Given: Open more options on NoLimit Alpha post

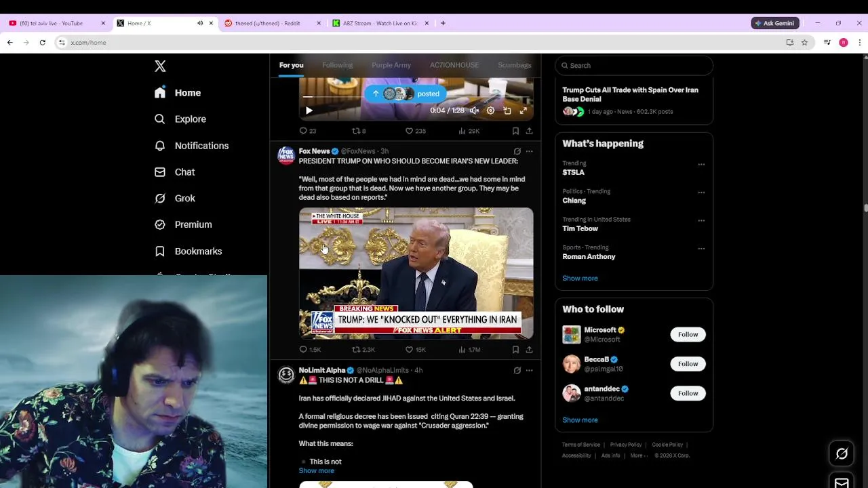Looking at the screenshot, I should [x=529, y=370].
